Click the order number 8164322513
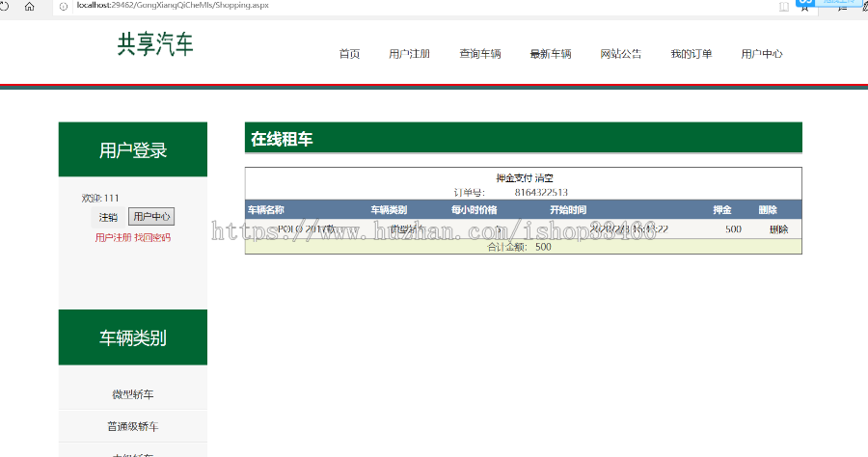Screen dimensions: 868x457 (541, 193)
